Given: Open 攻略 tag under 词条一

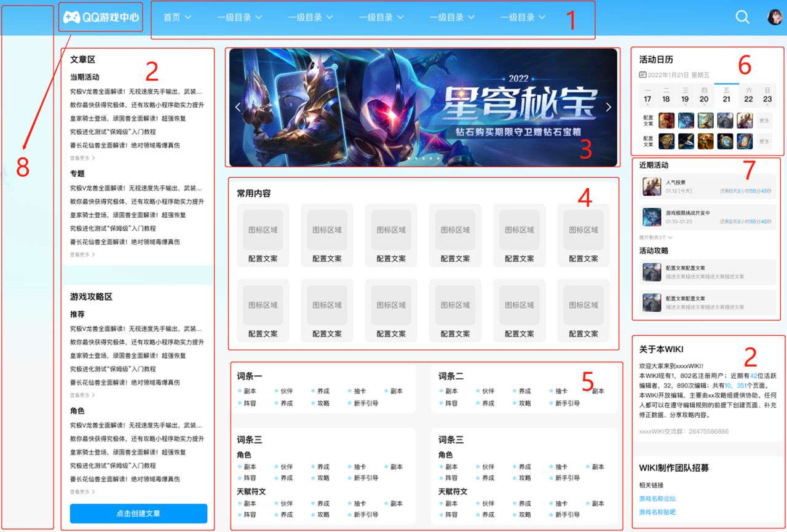Looking at the screenshot, I should (323, 403).
